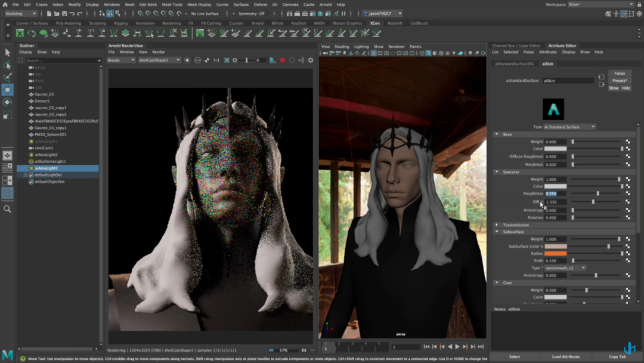Click the Select button at the bottom

coord(515,357)
